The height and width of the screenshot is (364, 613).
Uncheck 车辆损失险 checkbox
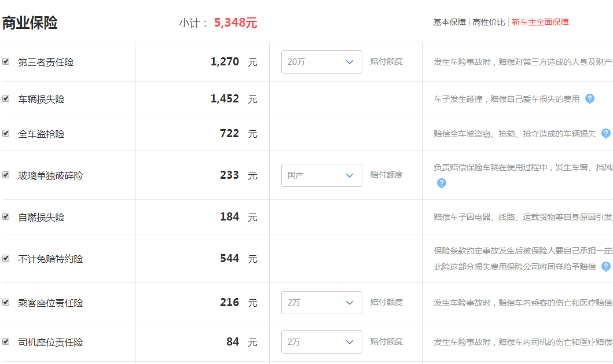point(6,98)
